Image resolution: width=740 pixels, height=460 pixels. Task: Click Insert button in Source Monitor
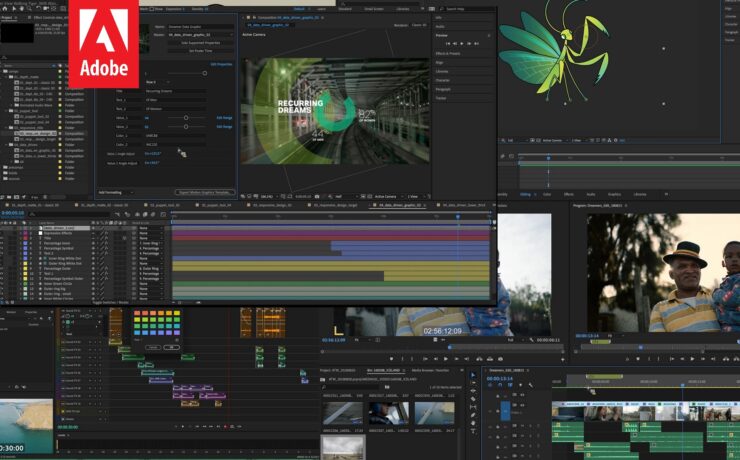[479, 359]
